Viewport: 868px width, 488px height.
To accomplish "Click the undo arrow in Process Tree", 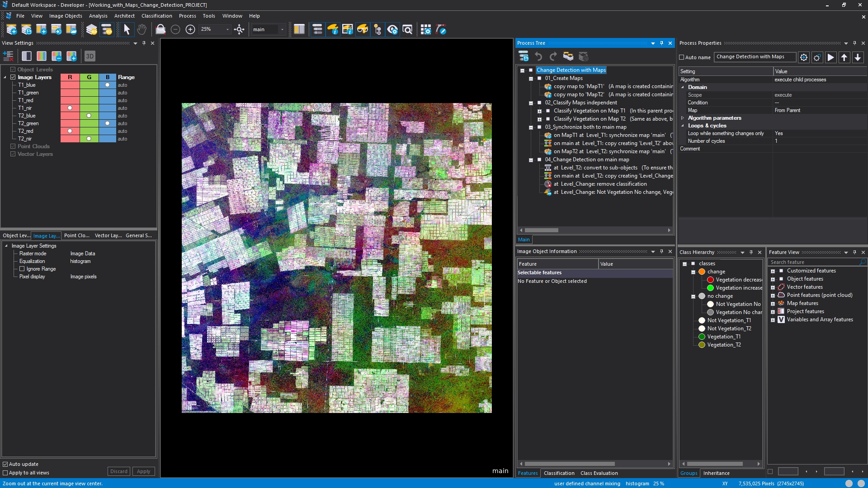I will [x=538, y=56].
